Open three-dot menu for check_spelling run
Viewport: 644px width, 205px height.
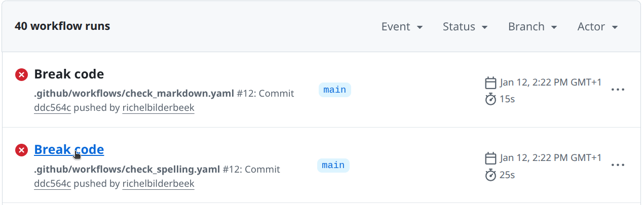618,165
